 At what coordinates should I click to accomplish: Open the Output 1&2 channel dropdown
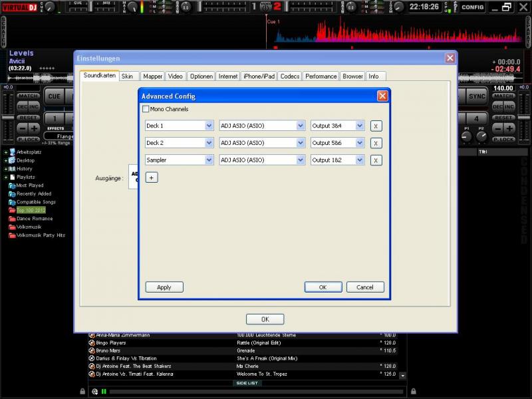click(x=338, y=160)
